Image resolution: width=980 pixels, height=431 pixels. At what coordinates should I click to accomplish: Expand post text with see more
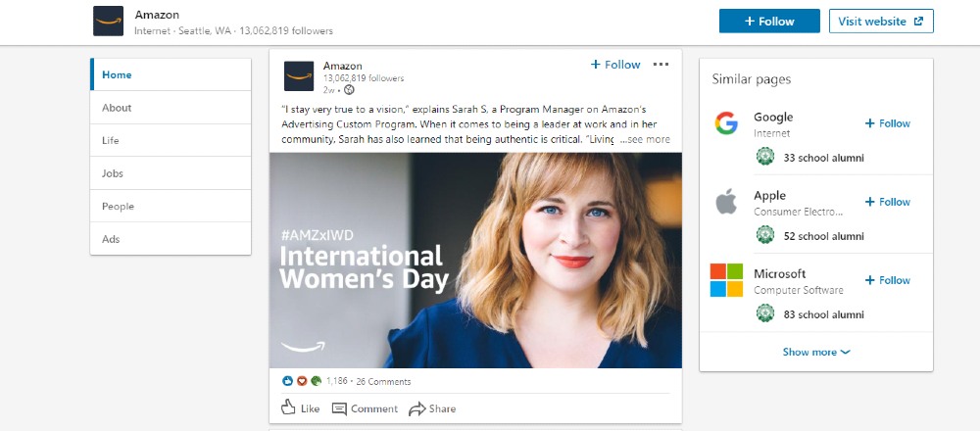[647, 139]
